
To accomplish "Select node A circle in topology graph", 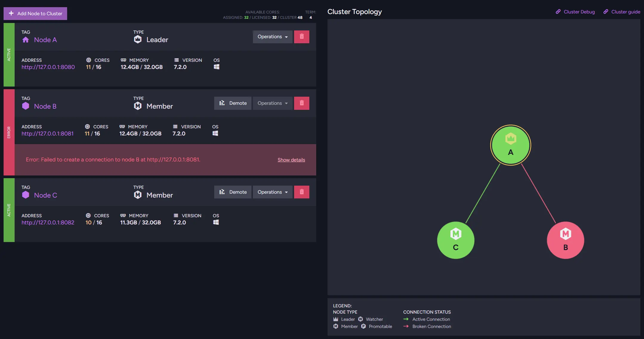I will click(510, 145).
